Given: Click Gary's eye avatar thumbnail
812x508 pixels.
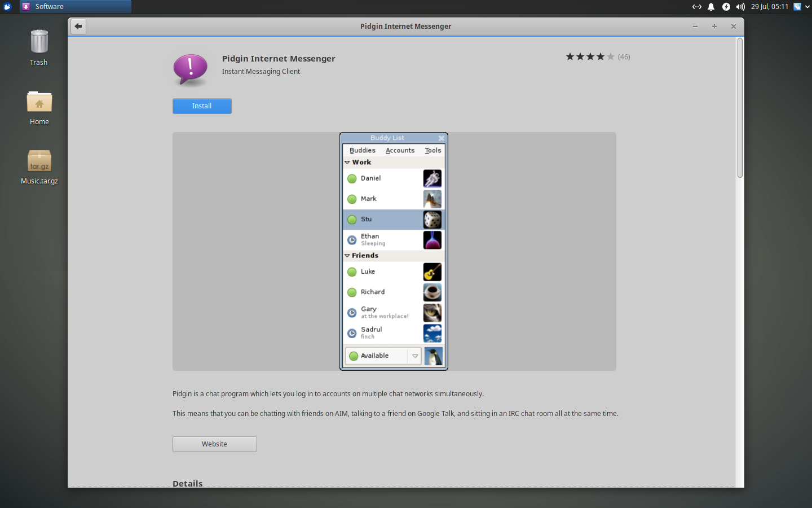Looking at the screenshot, I should tap(432, 312).
